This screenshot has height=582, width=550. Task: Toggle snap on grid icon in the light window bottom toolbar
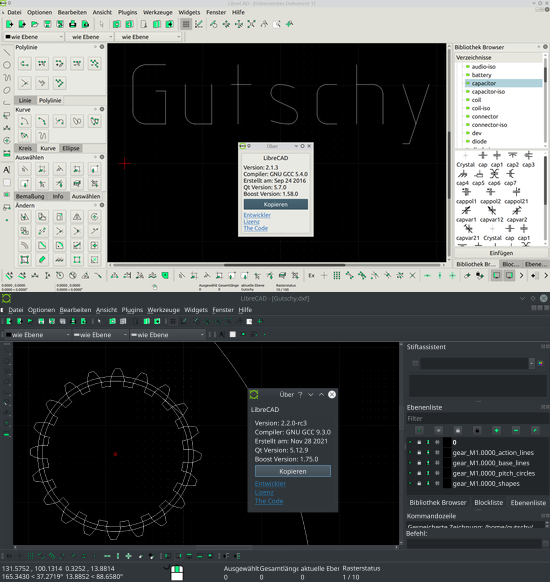coord(337,275)
